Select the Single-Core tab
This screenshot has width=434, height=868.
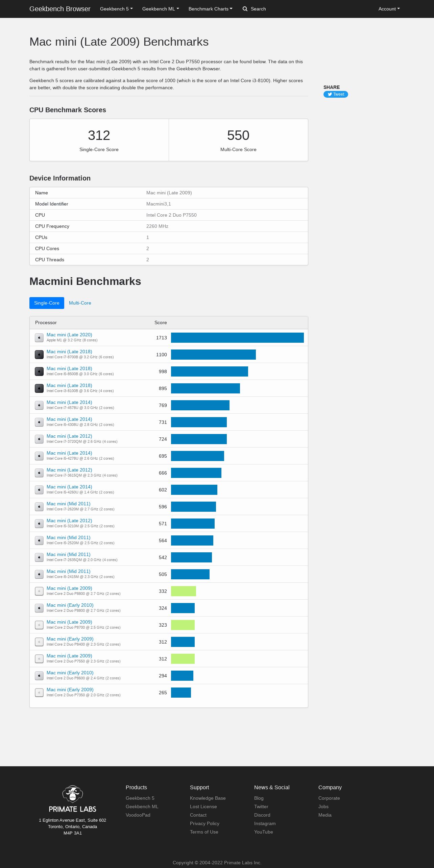click(47, 303)
